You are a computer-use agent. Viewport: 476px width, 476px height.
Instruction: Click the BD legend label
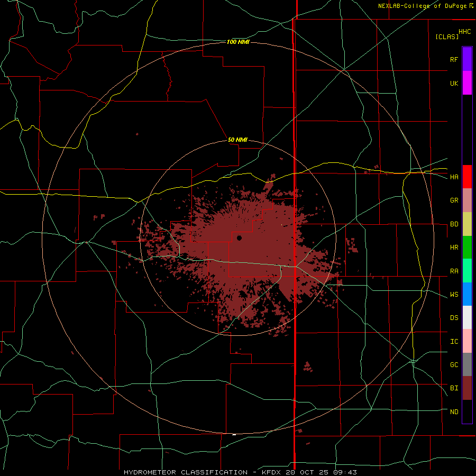[454, 224]
